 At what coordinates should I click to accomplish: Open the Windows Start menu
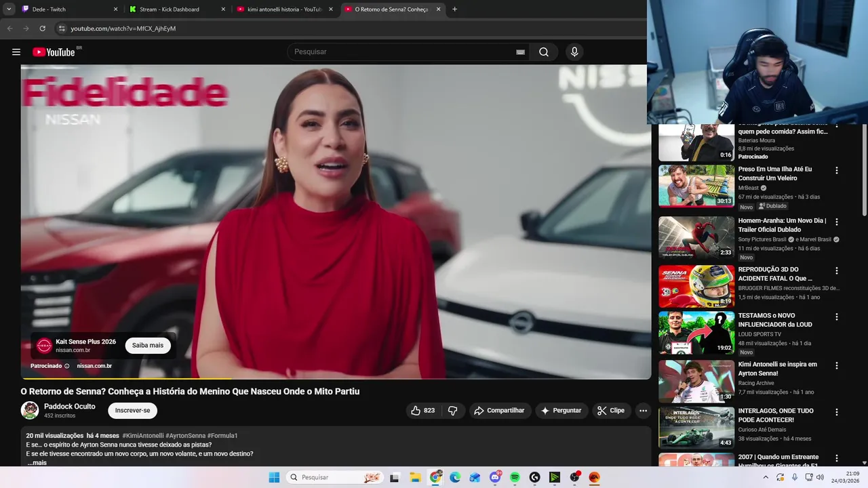pos(274,477)
